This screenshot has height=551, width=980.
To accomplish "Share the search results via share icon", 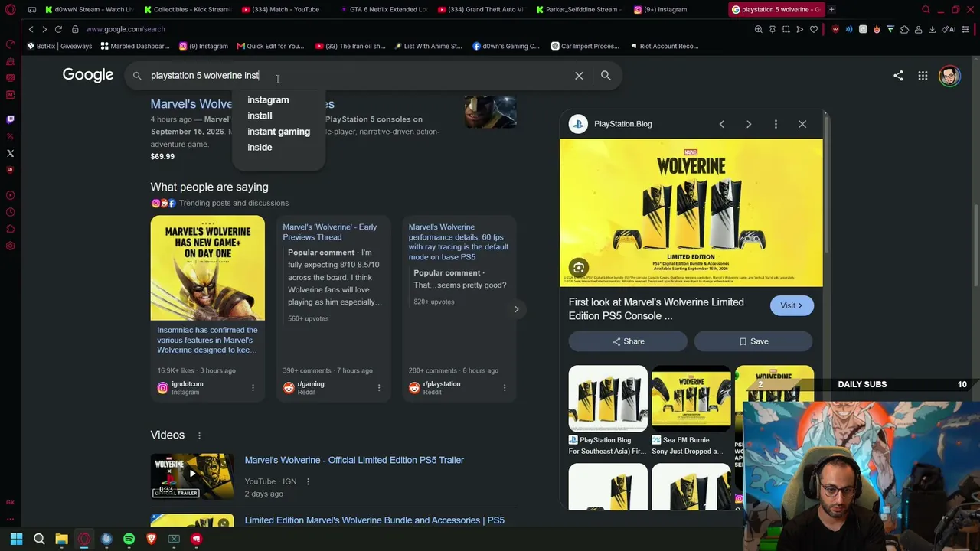I will [898, 75].
